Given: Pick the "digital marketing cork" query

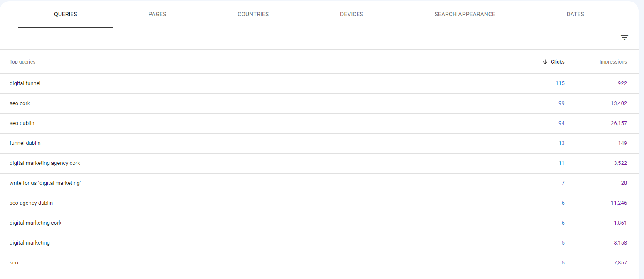Looking at the screenshot, I should coord(36,223).
